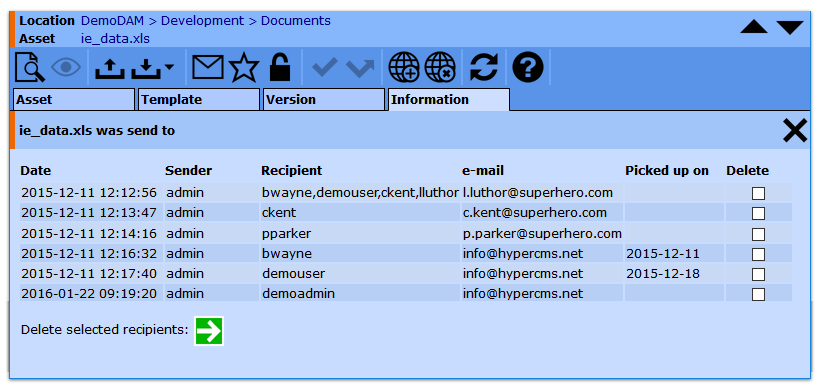Check delete box for bwayne row
Viewport: 820px width, 390px height.
tap(758, 254)
